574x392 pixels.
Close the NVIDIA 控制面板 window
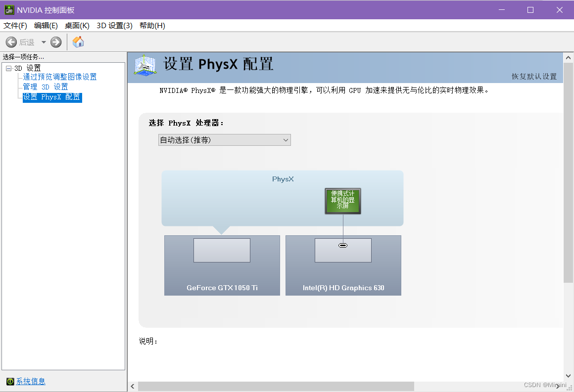[x=559, y=10]
